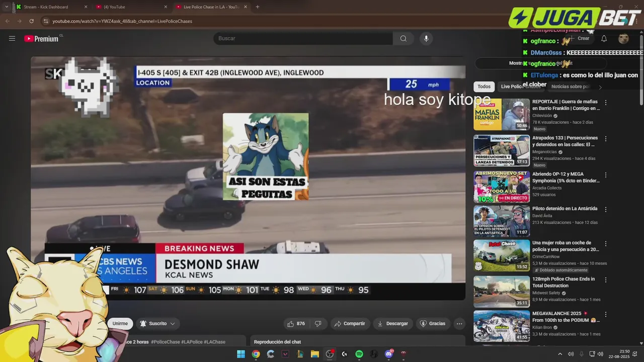
Task: Dislike the video with the thumbs down
Action: pyautogui.click(x=318, y=324)
